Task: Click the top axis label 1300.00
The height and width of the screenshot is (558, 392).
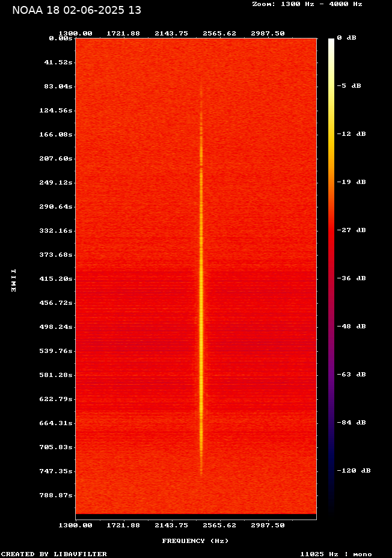Action: pos(75,33)
